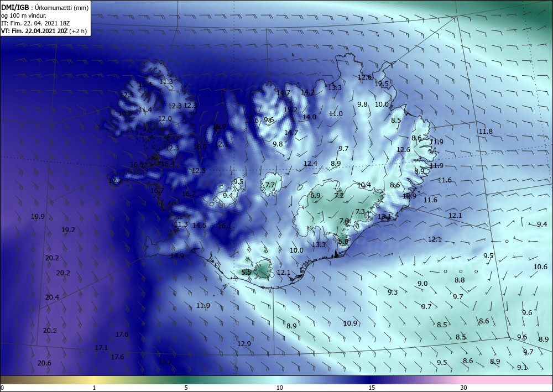Click the glacier value 6.9
This screenshot has height=392, width=553.
click(x=315, y=195)
